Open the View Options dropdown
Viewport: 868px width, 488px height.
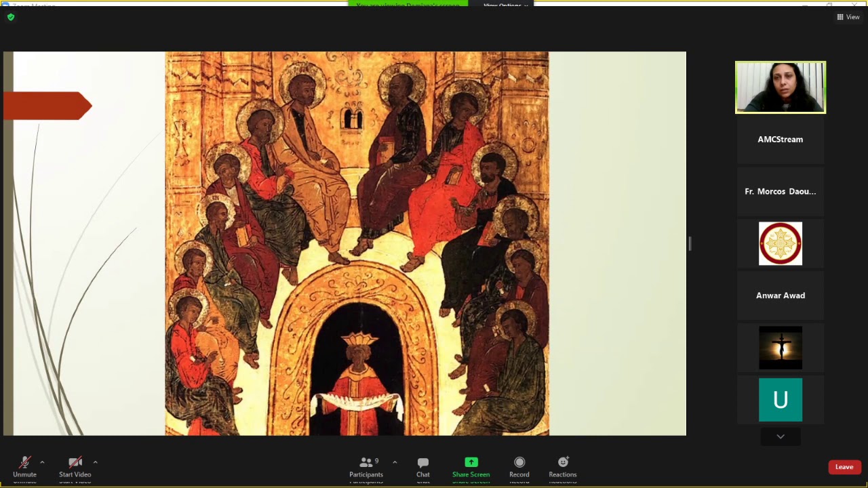(x=505, y=5)
